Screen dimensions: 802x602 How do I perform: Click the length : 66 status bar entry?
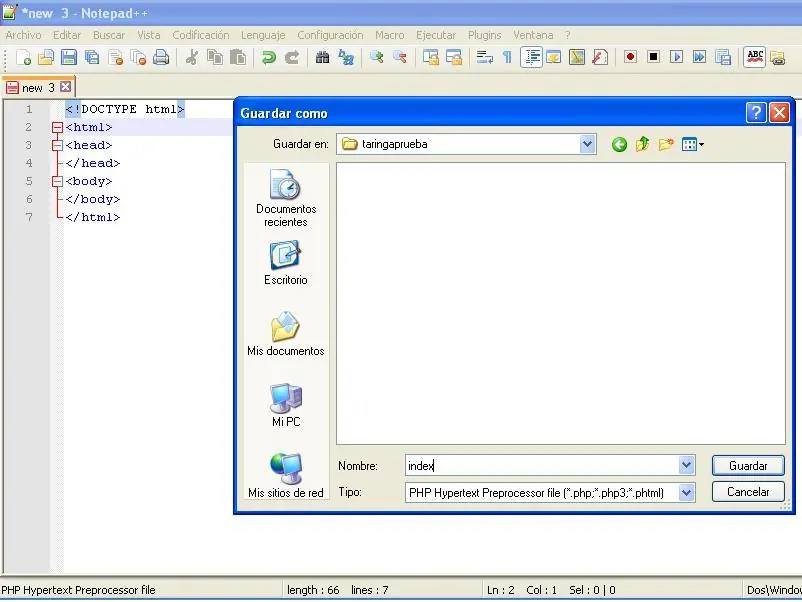coord(313,590)
